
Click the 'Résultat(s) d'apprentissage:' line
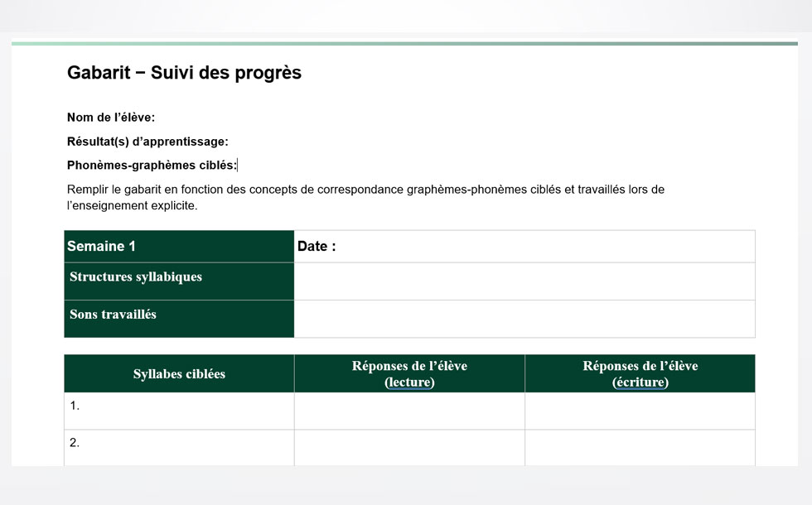(x=147, y=142)
